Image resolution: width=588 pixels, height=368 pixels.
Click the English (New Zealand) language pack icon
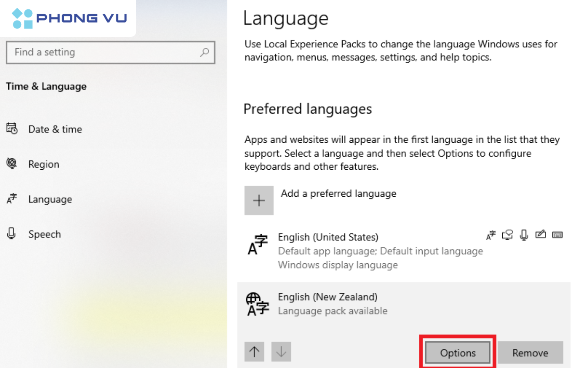[x=258, y=304]
